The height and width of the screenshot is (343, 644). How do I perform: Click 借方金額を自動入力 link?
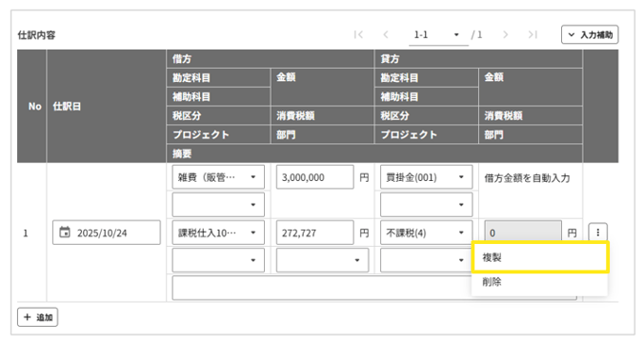527,178
